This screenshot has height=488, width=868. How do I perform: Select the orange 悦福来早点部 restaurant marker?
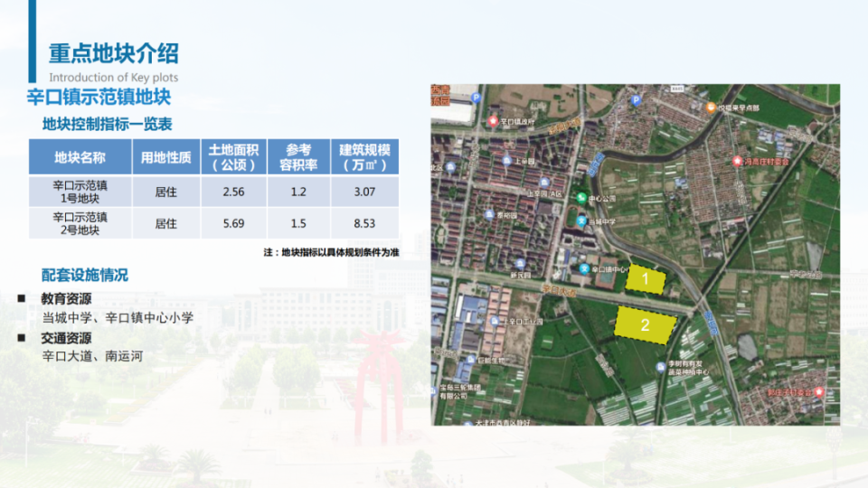click(x=711, y=108)
